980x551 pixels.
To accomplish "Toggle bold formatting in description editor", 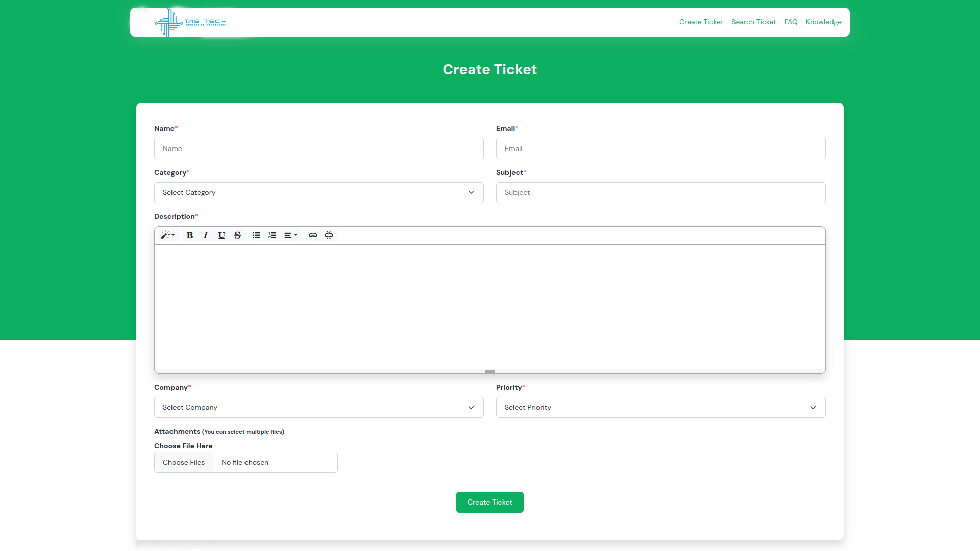I will [190, 235].
